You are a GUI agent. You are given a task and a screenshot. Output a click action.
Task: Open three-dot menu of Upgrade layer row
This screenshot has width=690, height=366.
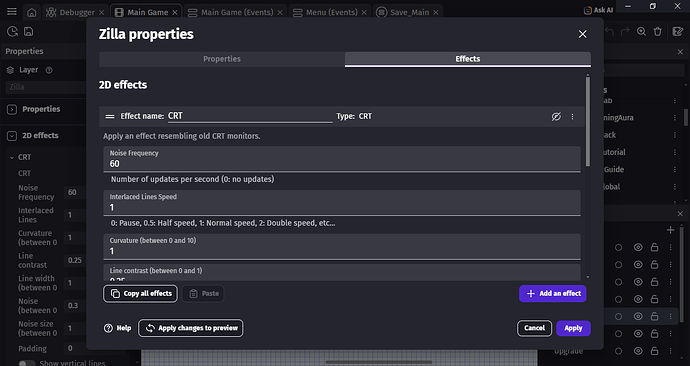pos(671,351)
